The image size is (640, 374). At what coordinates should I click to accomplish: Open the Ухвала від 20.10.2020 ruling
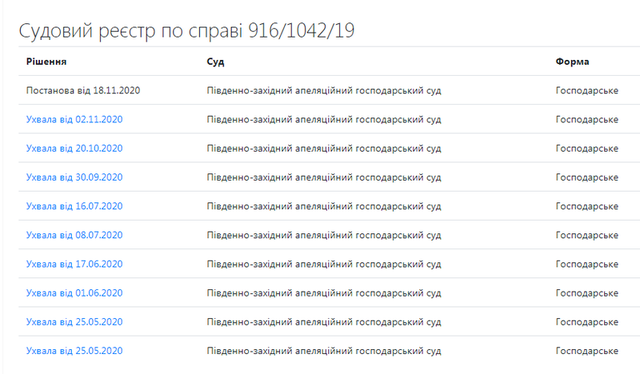click(x=74, y=148)
